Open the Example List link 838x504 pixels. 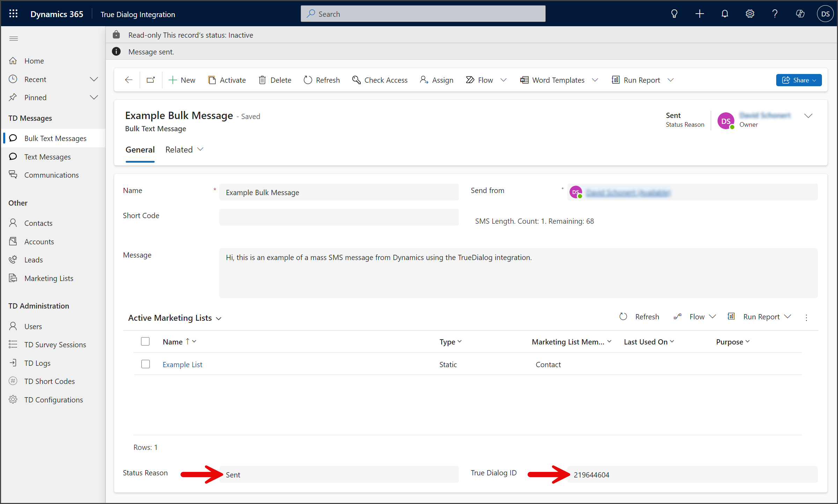(x=182, y=364)
